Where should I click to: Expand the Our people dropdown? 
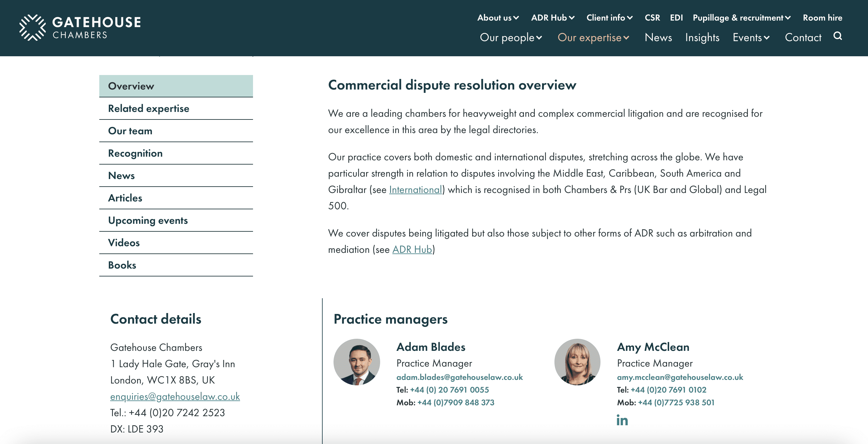(511, 38)
